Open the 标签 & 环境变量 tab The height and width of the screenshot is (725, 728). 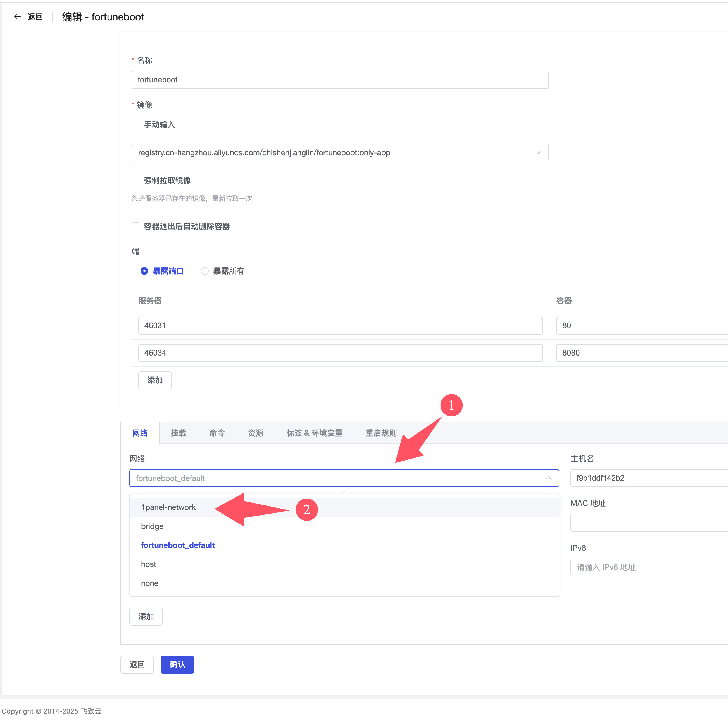click(x=314, y=433)
